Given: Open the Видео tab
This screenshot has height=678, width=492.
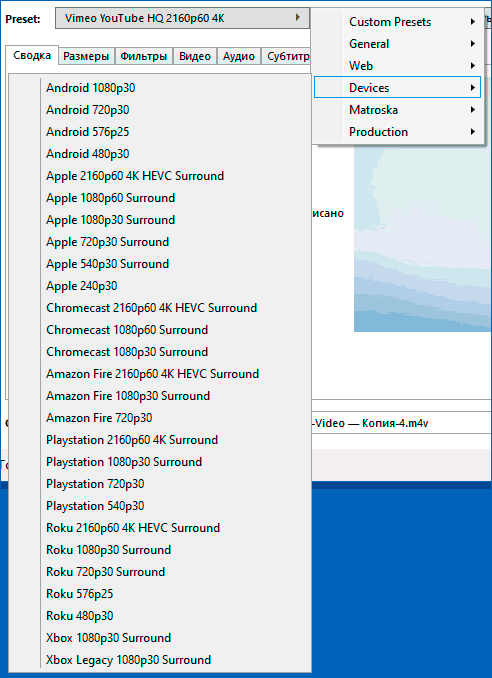Looking at the screenshot, I should (x=195, y=56).
